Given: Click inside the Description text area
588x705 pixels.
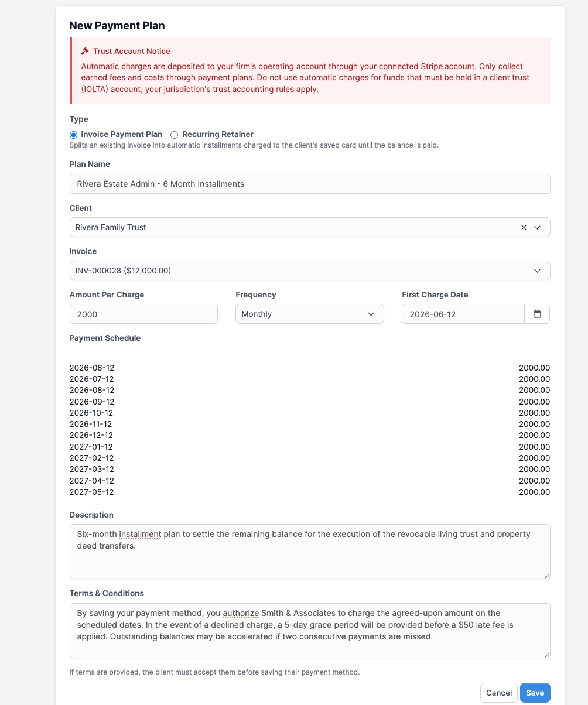Looking at the screenshot, I should pyautogui.click(x=310, y=552).
